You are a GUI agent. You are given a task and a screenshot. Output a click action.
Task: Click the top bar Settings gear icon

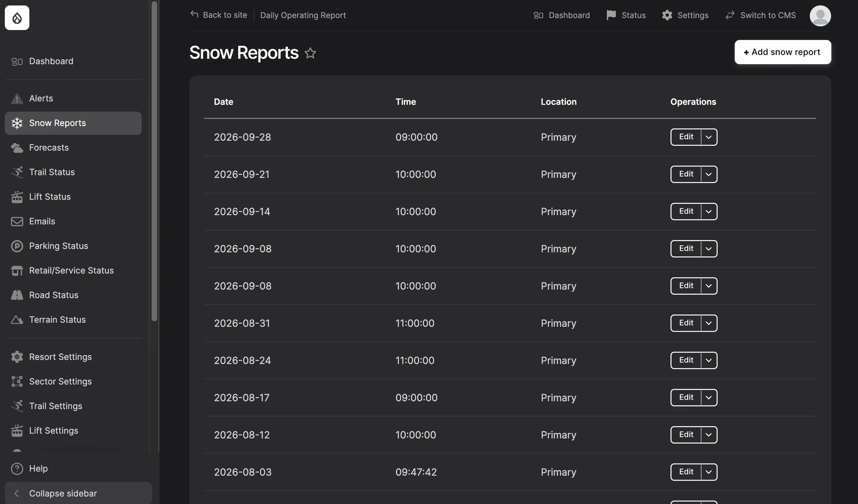667,15
